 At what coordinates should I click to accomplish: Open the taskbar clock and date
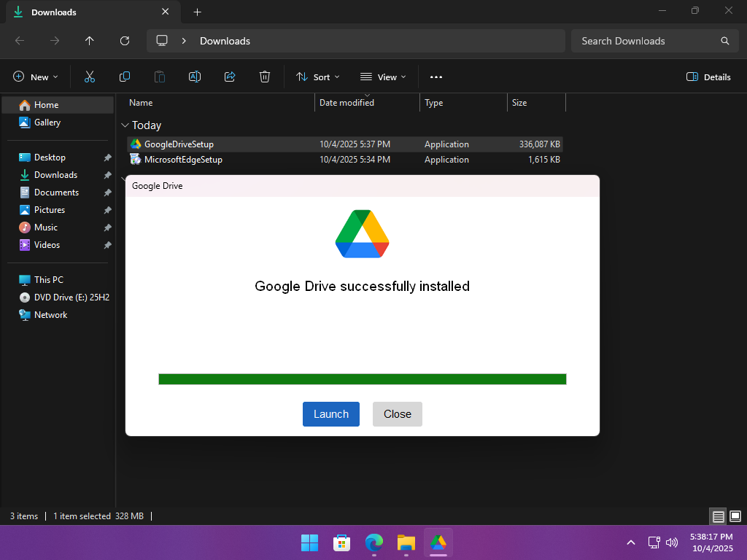(x=712, y=542)
